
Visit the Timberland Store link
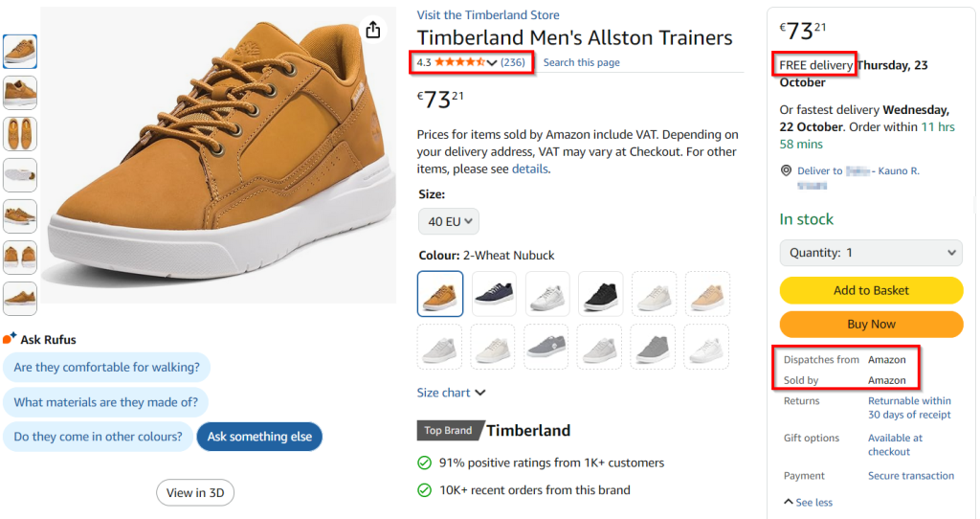click(488, 15)
